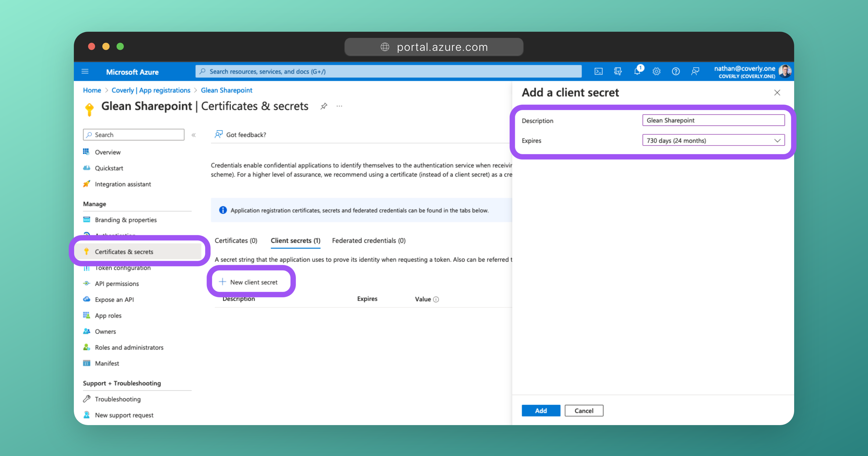Open Cloud Shell from top bar
Screen dimensions: 868x456
pos(598,72)
